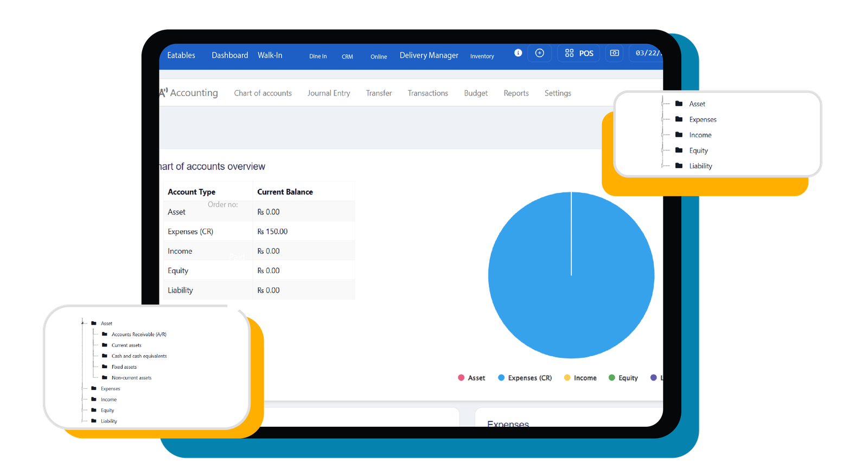868x474 pixels.
Task: Open the POS grid button
Action: pyautogui.click(x=579, y=53)
